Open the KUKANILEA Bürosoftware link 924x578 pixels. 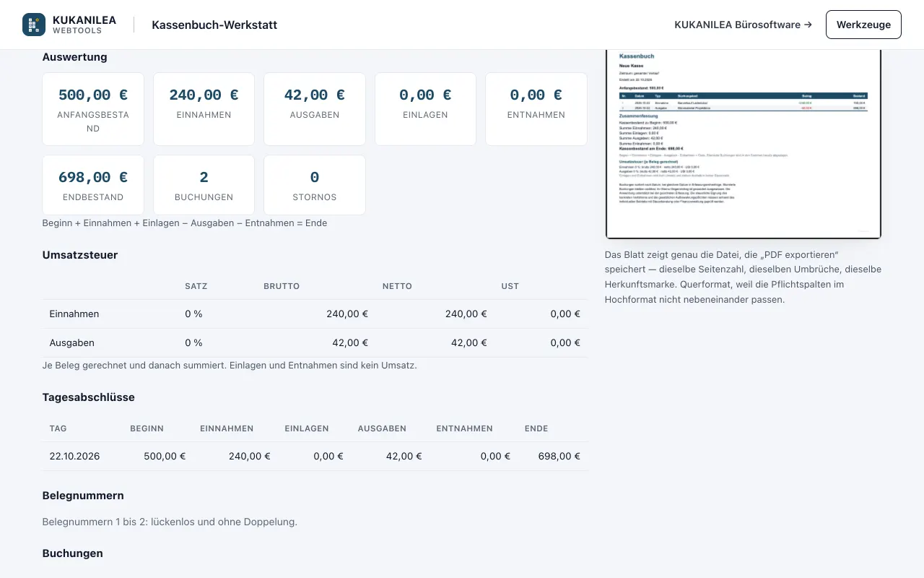(x=743, y=25)
